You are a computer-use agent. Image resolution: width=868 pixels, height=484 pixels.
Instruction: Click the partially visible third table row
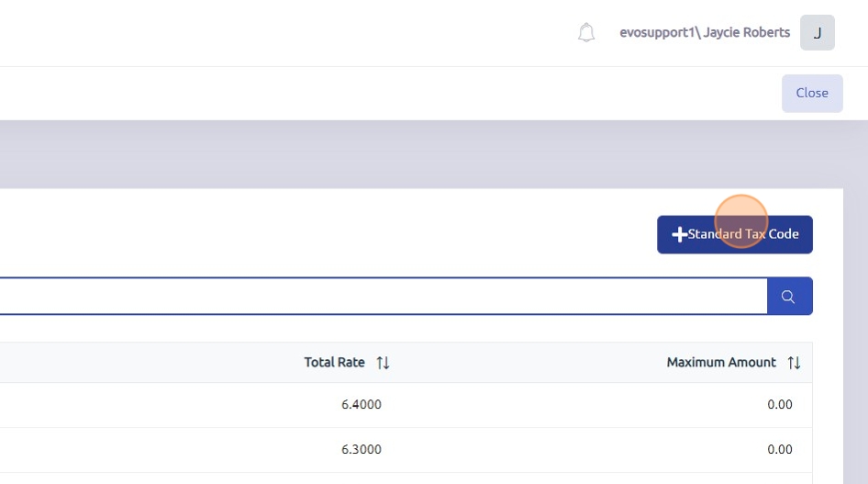tap(404, 478)
